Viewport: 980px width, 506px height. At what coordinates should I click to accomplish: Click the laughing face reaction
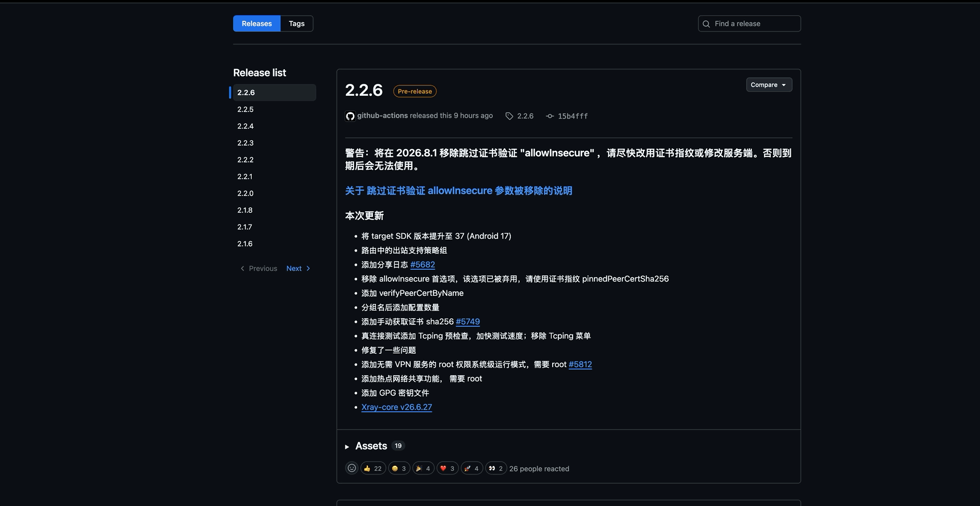coord(399,468)
